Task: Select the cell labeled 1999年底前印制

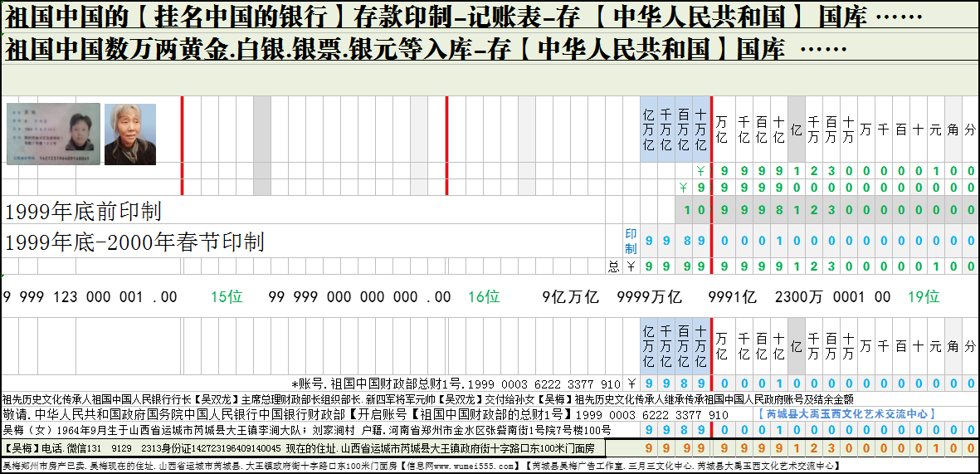Action: pos(83,211)
